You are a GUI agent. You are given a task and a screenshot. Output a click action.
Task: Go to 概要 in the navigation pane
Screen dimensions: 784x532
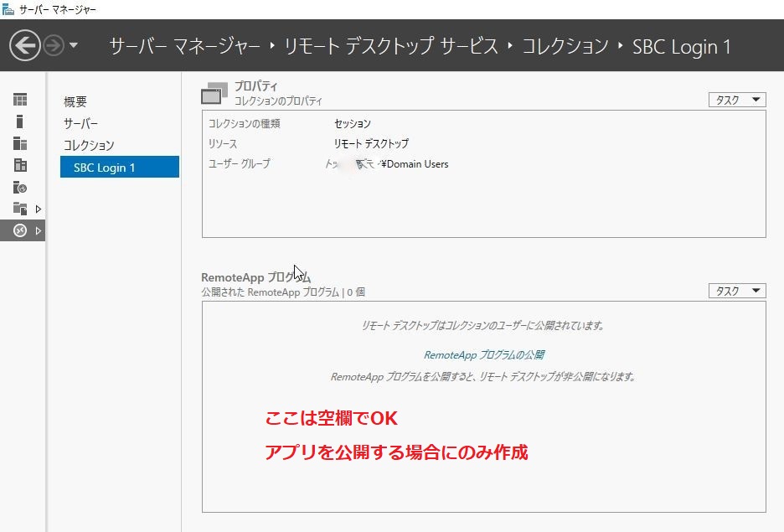75,101
